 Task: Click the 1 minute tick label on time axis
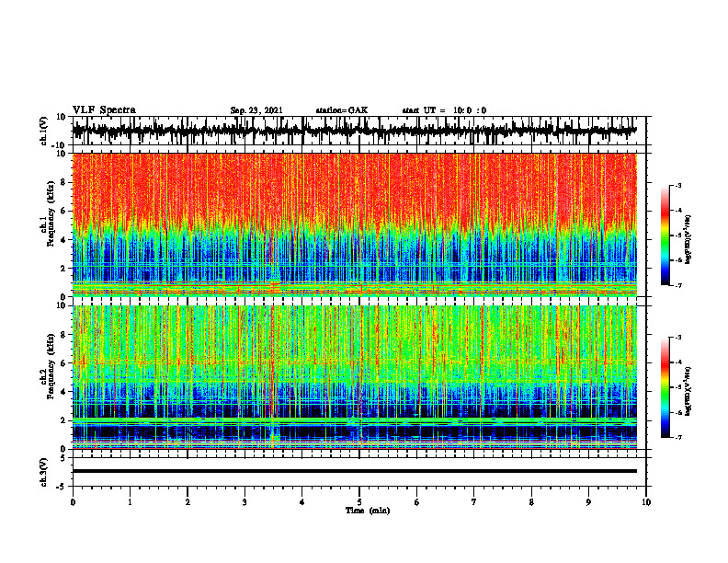point(130,502)
